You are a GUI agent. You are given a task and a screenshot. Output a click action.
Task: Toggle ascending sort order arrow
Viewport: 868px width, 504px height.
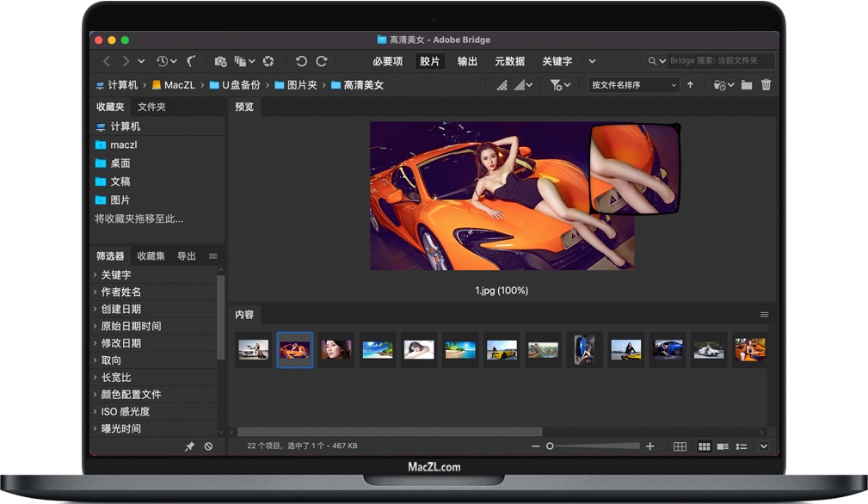[691, 85]
